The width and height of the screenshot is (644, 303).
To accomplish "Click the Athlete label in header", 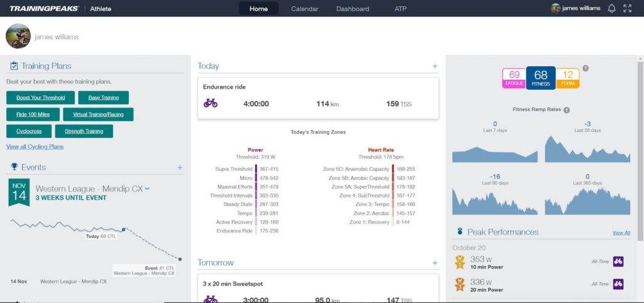I will pyautogui.click(x=101, y=9).
